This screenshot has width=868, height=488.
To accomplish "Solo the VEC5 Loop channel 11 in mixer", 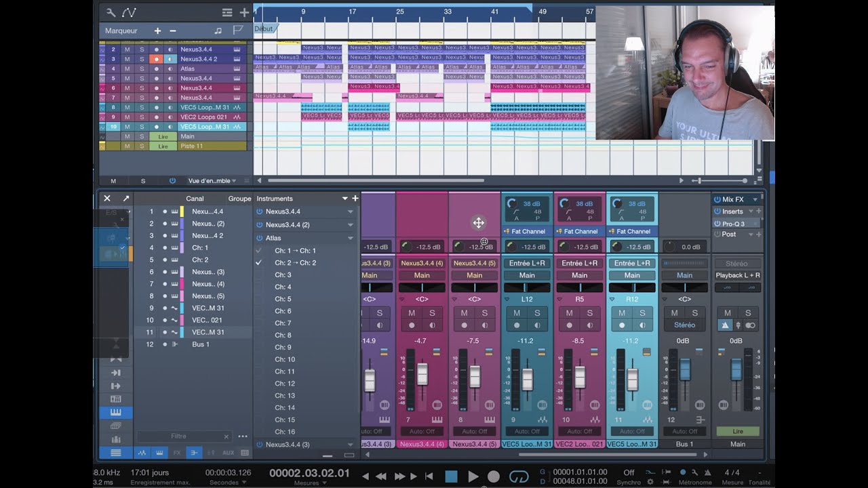I will pos(642,313).
